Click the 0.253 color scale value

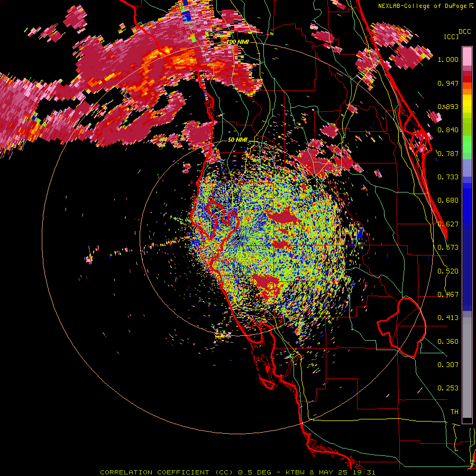click(x=448, y=388)
